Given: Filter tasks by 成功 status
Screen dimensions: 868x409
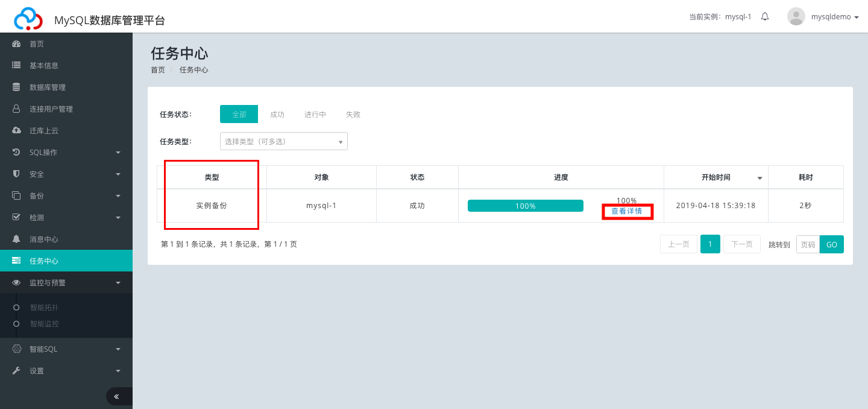Looking at the screenshot, I should (x=277, y=114).
